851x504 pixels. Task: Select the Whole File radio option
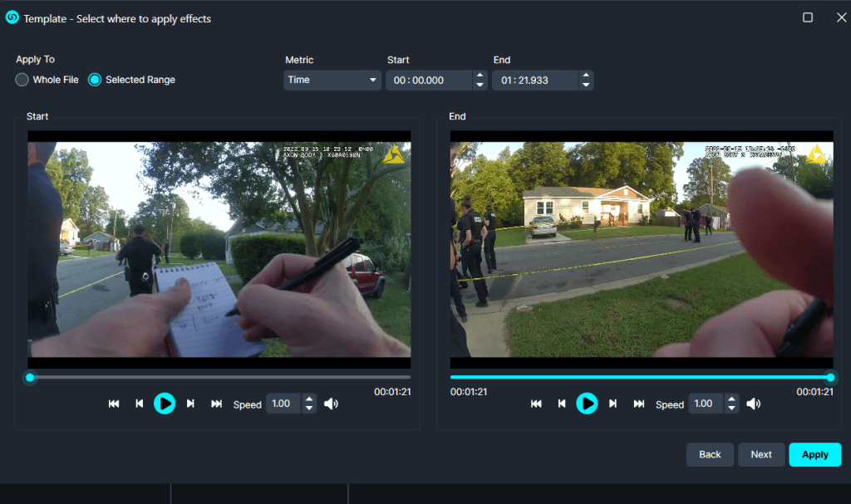pos(22,80)
